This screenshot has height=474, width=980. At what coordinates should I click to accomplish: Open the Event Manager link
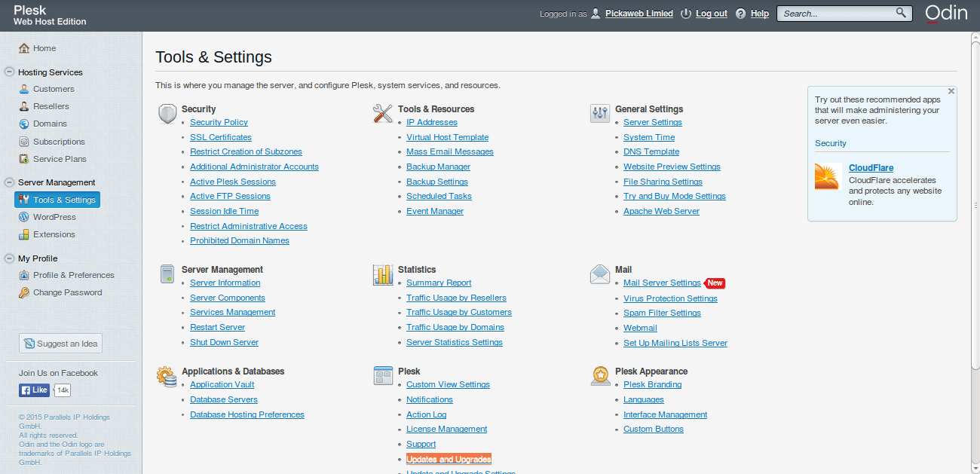[x=435, y=211]
